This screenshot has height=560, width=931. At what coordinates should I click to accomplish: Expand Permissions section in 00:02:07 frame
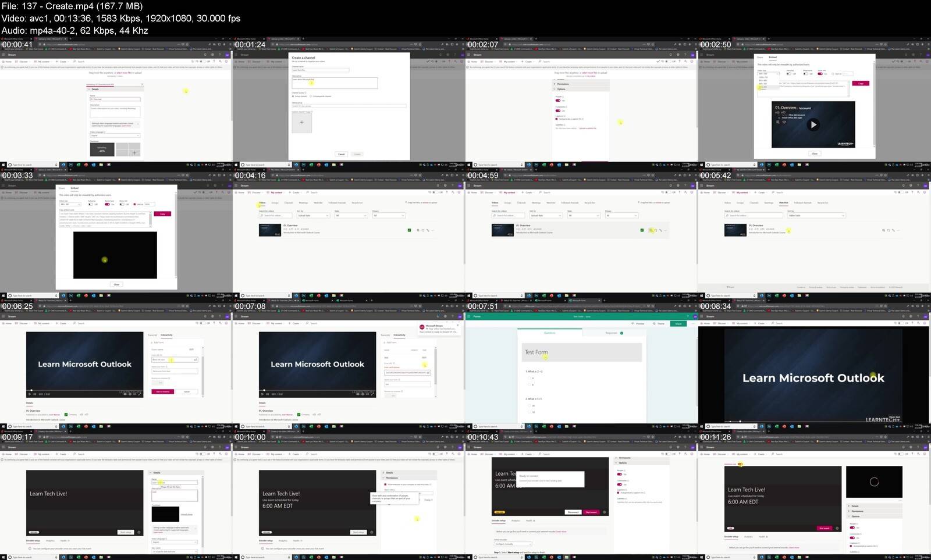click(580, 84)
